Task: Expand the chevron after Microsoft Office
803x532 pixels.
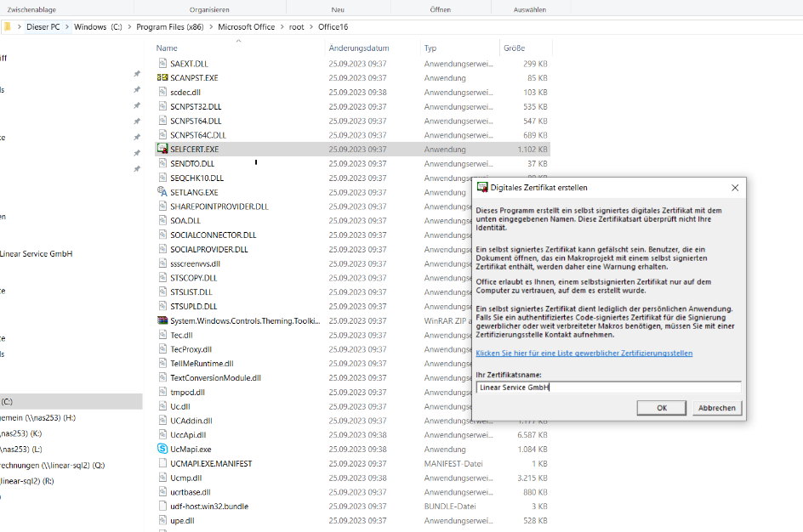Action: tap(282, 26)
